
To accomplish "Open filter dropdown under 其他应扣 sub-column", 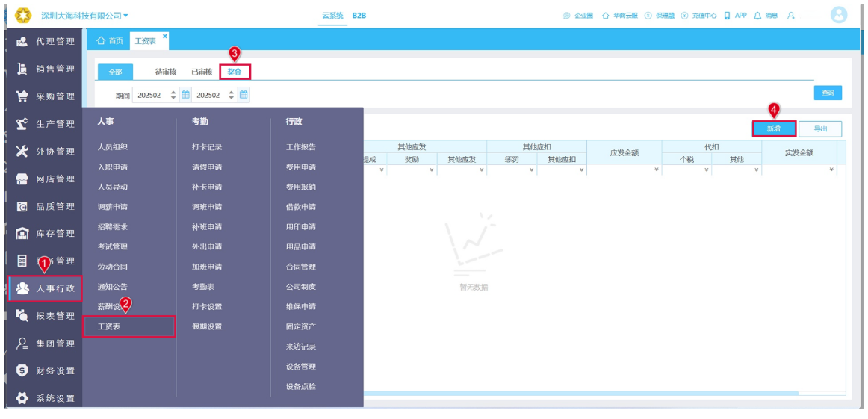I will point(581,170).
